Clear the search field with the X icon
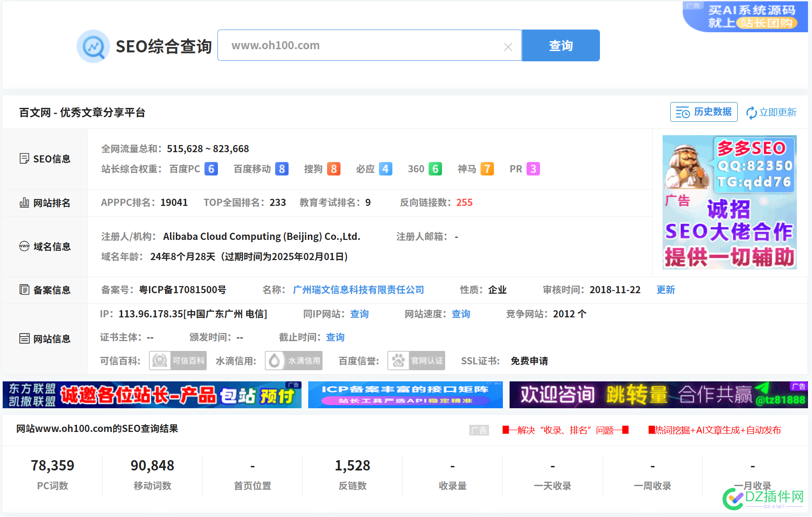This screenshot has height=517, width=812. pyautogui.click(x=508, y=47)
